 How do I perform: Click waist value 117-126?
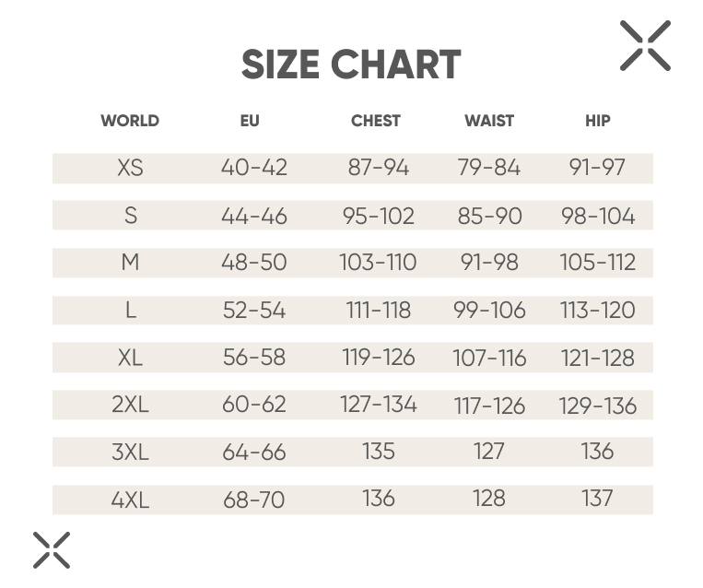pyautogui.click(x=489, y=406)
